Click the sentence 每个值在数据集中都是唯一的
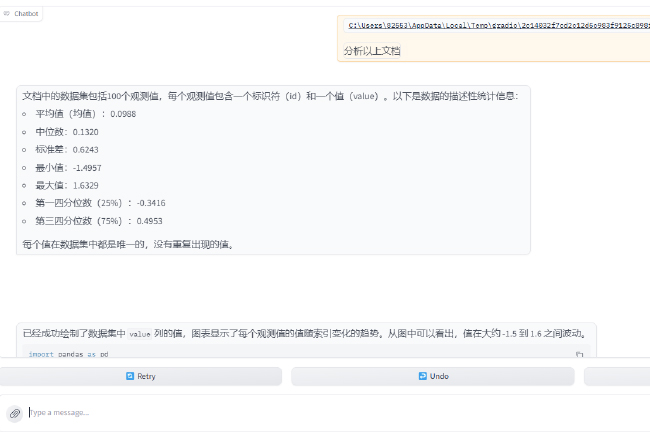The width and height of the screenshot is (650, 432). click(129, 245)
